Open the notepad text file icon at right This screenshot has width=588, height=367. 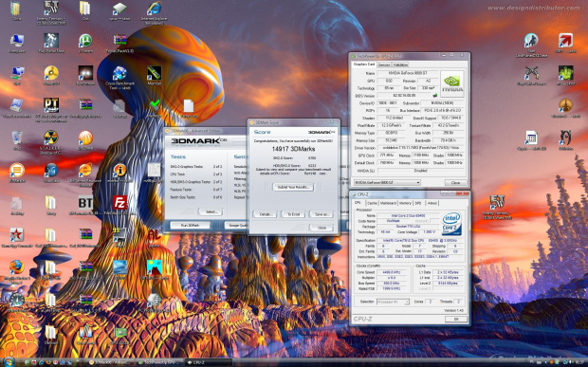(x=531, y=138)
